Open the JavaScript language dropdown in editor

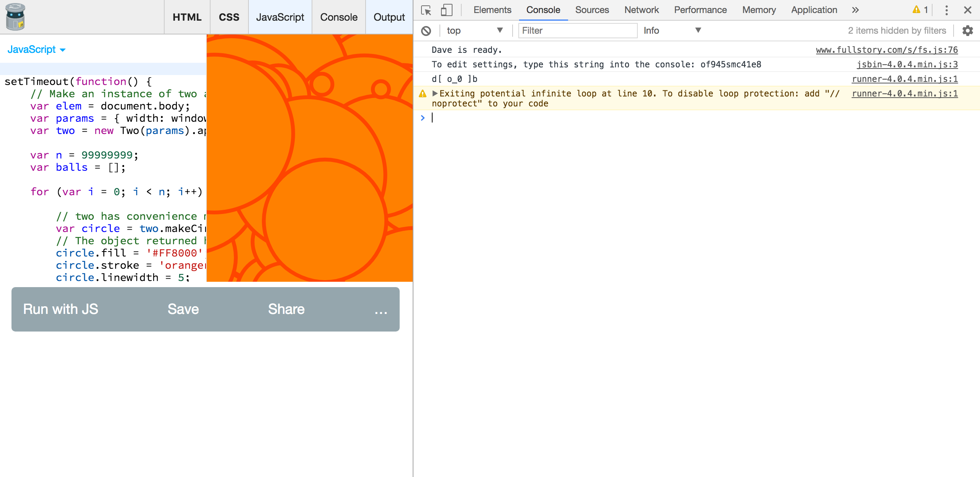(x=36, y=49)
